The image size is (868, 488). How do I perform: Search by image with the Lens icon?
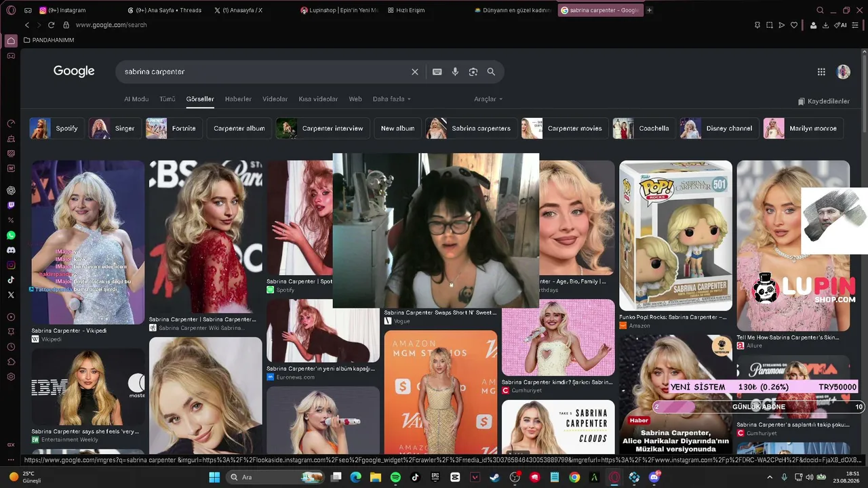tap(473, 72)
